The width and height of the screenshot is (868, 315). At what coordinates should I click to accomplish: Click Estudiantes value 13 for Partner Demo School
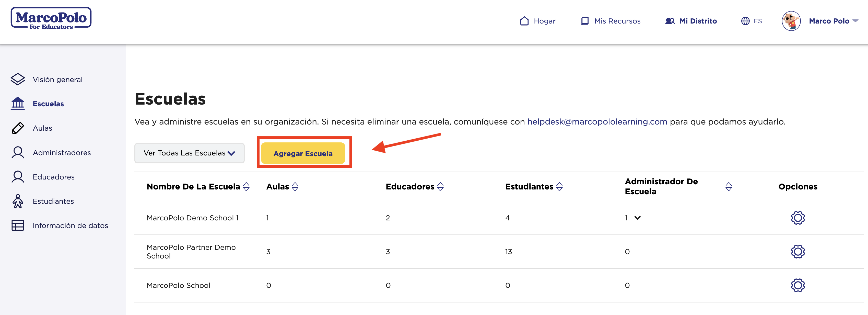[509, 252]
